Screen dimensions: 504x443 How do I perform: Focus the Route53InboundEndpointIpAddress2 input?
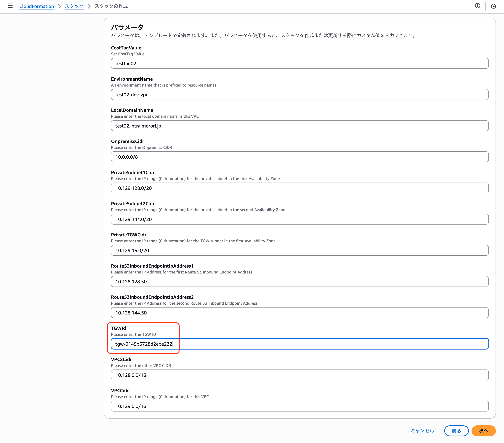click(299, 312)
